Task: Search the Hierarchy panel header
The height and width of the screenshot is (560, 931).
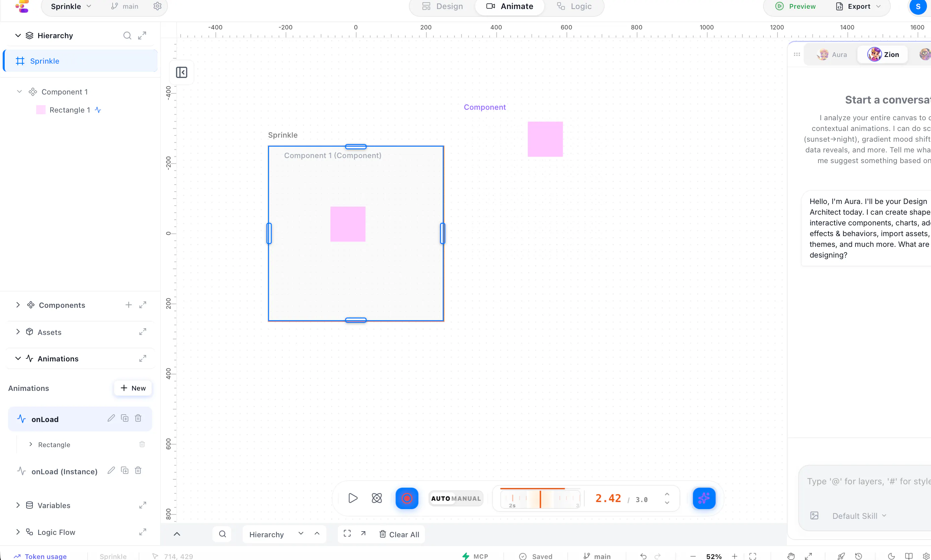Action: [x=127, y=36]
